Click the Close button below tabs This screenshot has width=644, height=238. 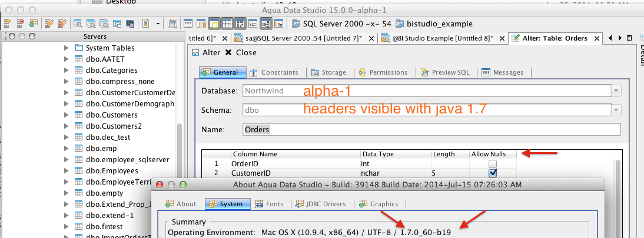click(x=241, y=52)
